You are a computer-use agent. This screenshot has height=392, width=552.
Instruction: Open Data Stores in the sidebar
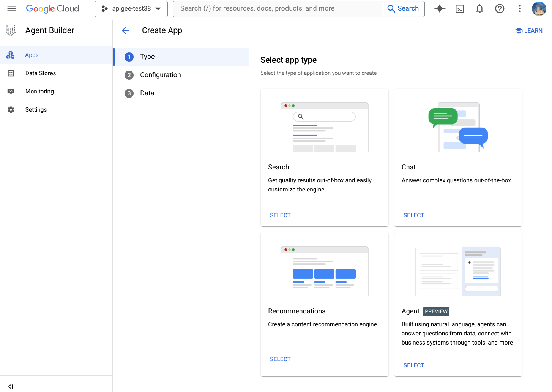click(x=56, y=73)
